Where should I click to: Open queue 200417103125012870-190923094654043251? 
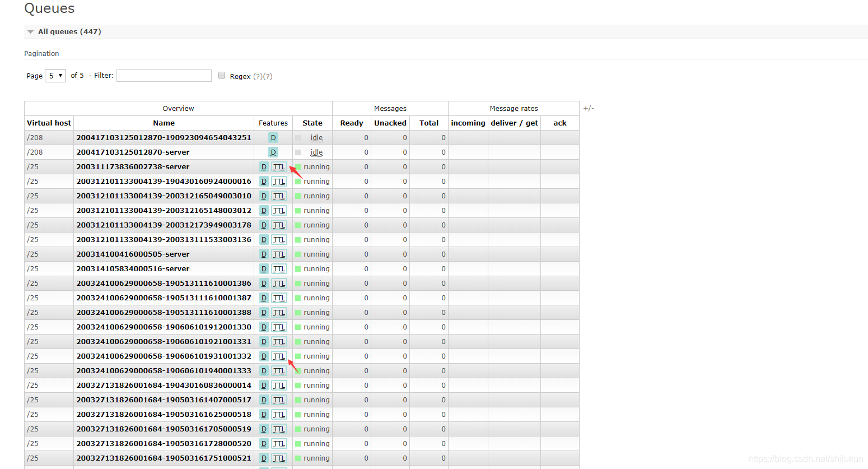click(164, 138)
